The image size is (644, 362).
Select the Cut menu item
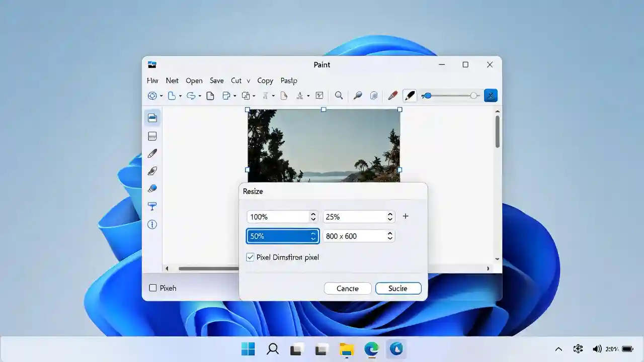236,80
